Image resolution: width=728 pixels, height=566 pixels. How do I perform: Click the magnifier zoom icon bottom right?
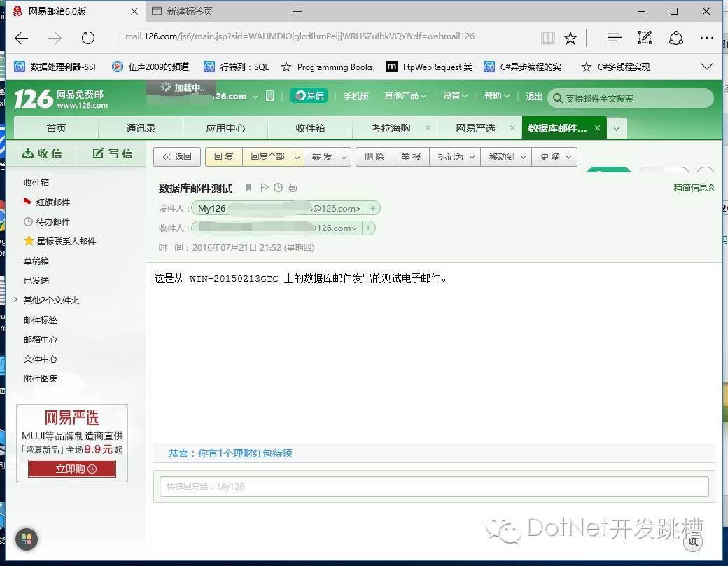coord(693,542)
